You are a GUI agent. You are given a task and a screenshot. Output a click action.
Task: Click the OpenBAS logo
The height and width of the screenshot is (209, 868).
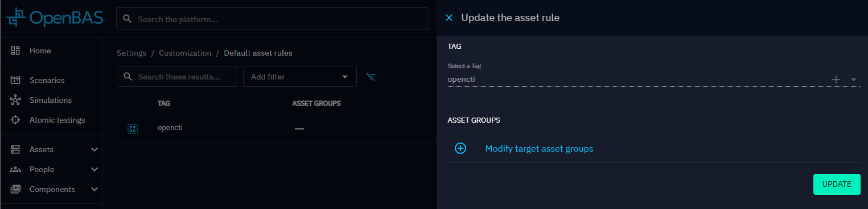55,18
